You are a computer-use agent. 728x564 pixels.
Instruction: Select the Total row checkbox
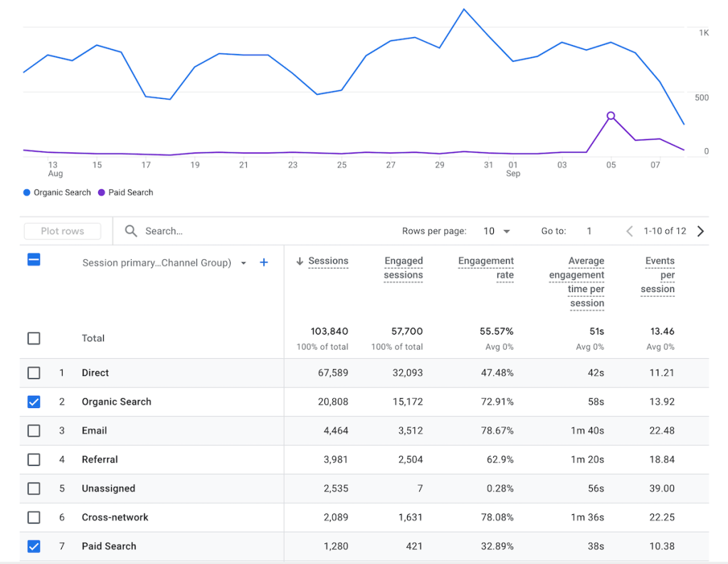(x=33, y=338)
